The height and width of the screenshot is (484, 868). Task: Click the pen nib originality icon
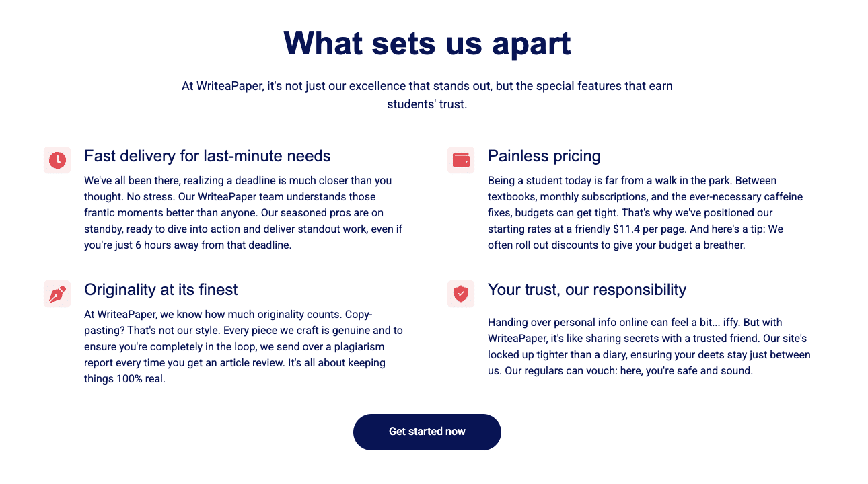(x=57, y=294)
